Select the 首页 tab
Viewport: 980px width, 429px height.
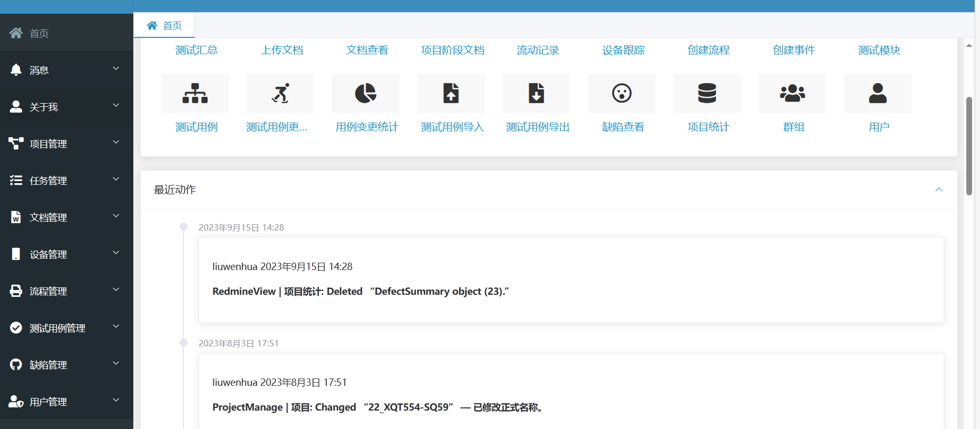pyautogui.click(x=164, y=25)
